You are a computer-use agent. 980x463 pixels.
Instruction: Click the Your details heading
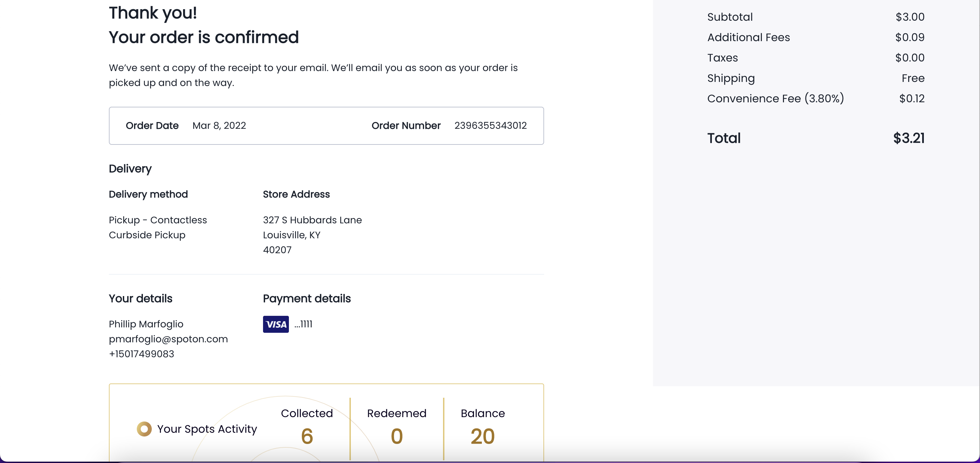(x=141, y=299)
